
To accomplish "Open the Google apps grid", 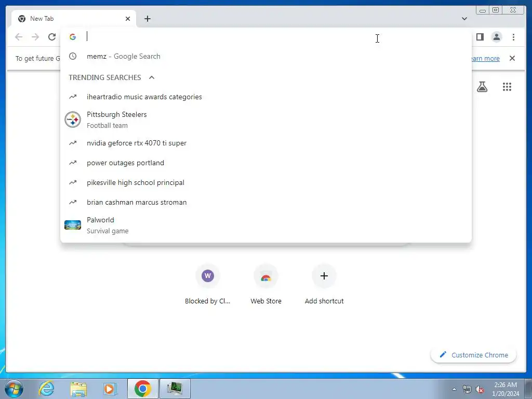I will [507, 87].
